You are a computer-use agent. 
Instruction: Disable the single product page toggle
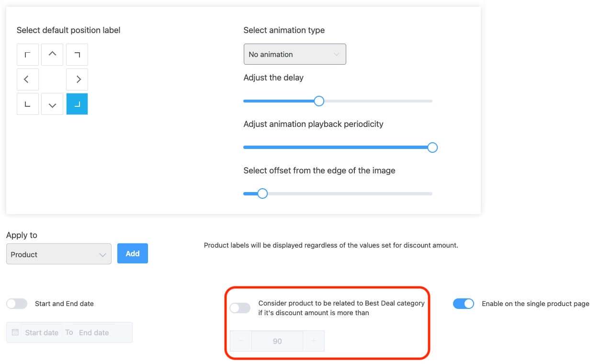[463, 303]
